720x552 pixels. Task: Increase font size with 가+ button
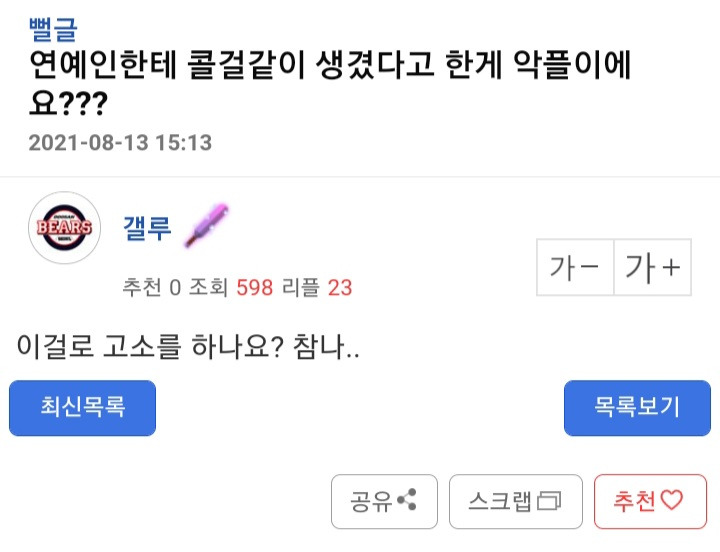652,267
